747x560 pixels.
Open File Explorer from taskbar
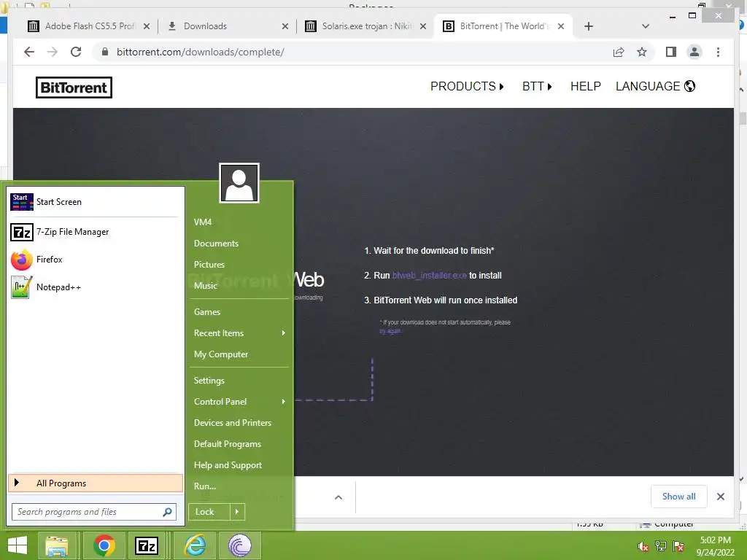(57, 545)
